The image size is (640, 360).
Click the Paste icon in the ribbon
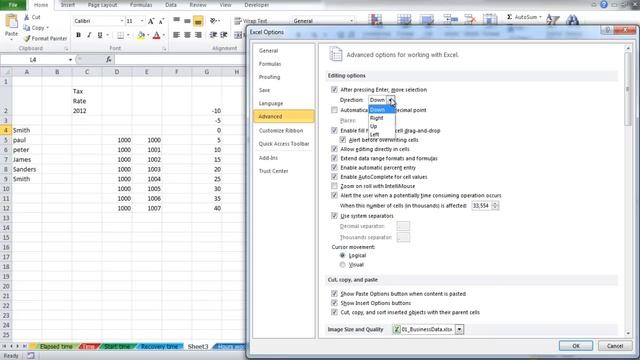[x=11, y=21]
